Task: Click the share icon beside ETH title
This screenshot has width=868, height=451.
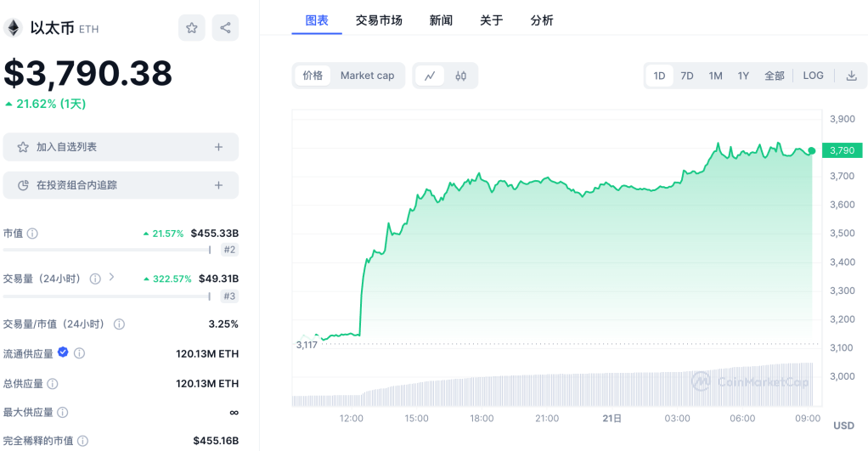Action: click(225, 28)
